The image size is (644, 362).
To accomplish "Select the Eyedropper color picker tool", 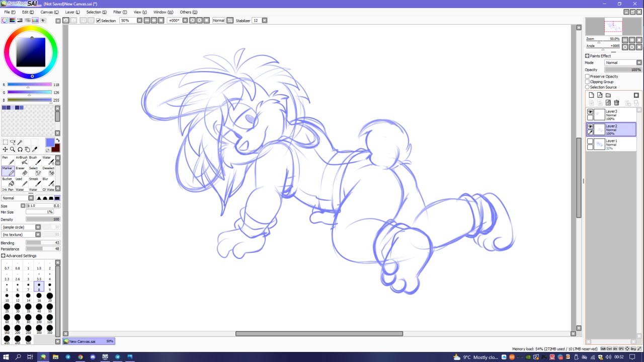I will [35, 150].
